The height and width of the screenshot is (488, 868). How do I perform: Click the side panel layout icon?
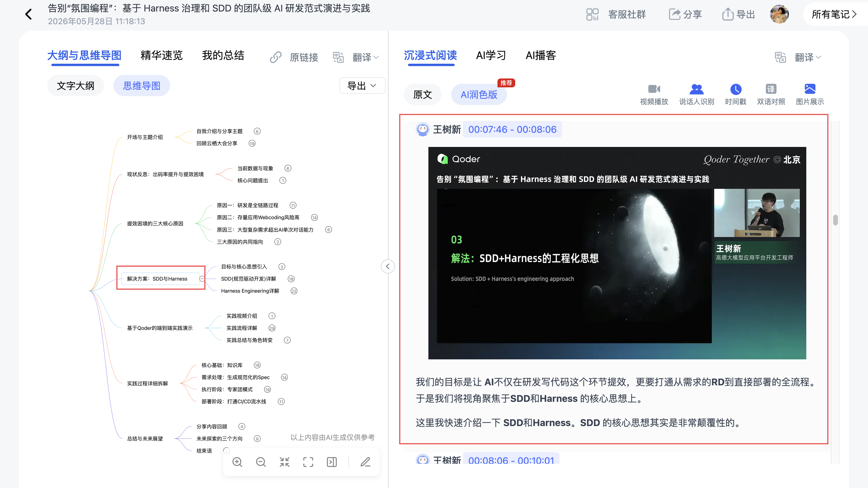[x=332, y=462]
